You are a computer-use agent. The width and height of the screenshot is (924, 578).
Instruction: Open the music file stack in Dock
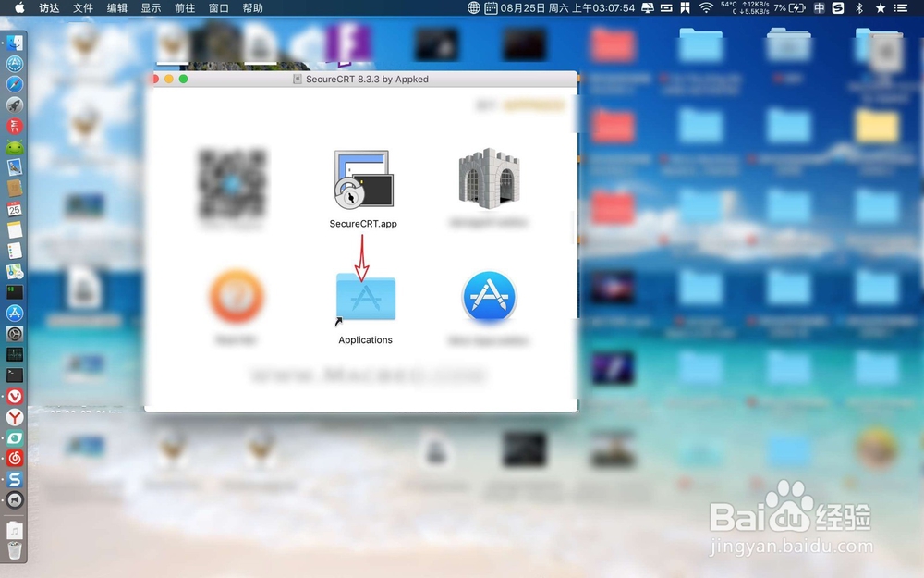coord(15,530)
